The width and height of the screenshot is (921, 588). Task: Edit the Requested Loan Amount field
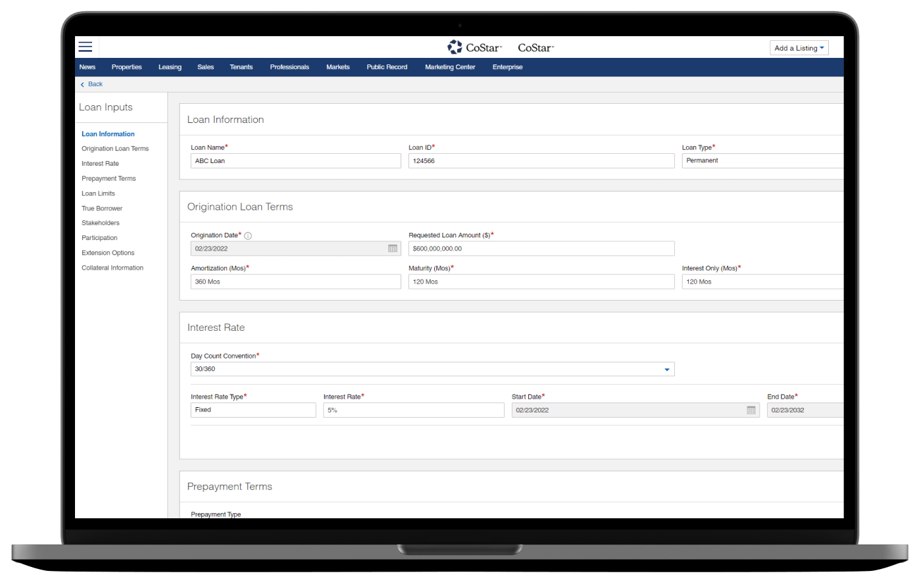click(541, 249)
